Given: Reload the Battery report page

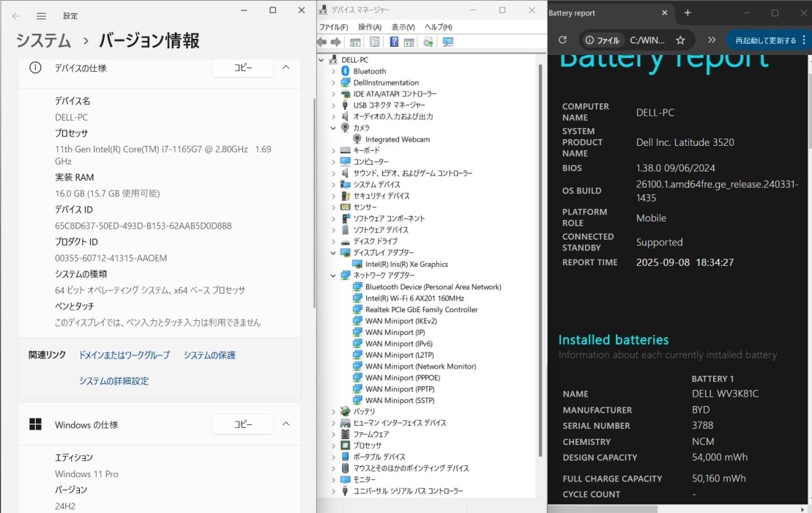Looking at the screenshot, I should (562, 40).
